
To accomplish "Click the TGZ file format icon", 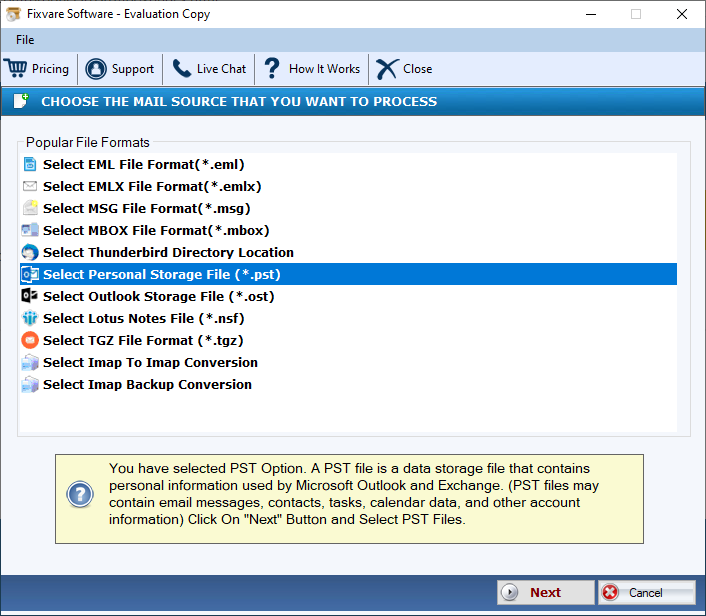I will pyautogui.click(x=30, y=341).
